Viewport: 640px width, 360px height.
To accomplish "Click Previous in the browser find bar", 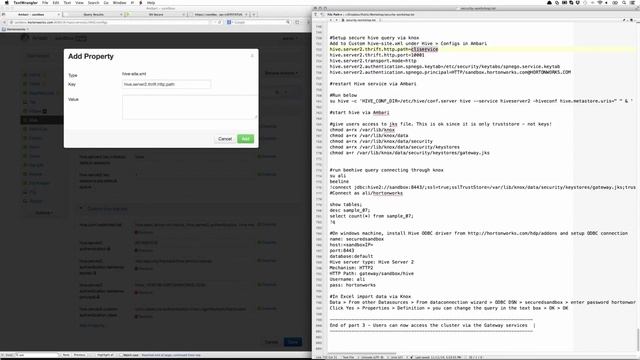I will (80, 355).
